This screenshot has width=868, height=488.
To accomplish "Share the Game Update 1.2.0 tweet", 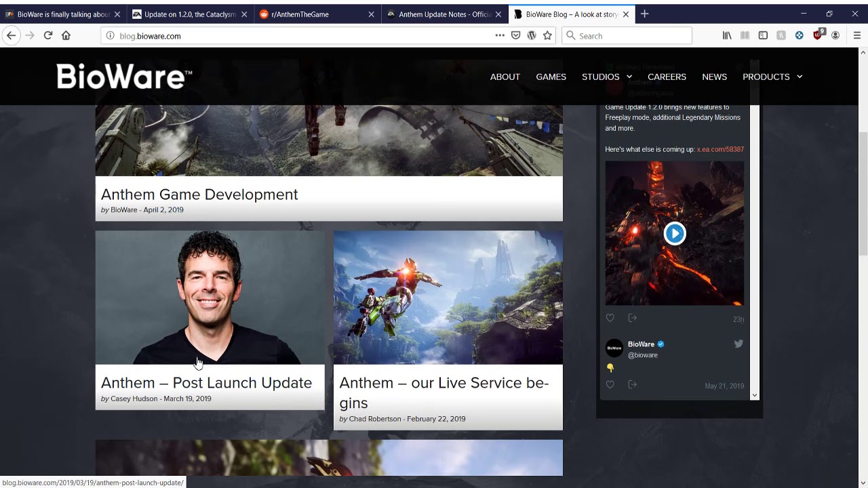I will (x=632, y=318).
